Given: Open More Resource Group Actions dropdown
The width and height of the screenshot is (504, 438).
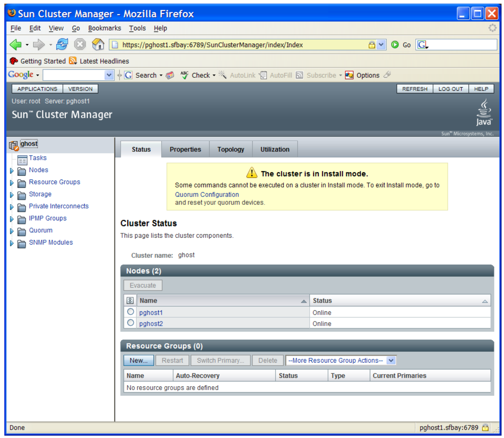Looking at the screenshot, I should tap(341, 361).
